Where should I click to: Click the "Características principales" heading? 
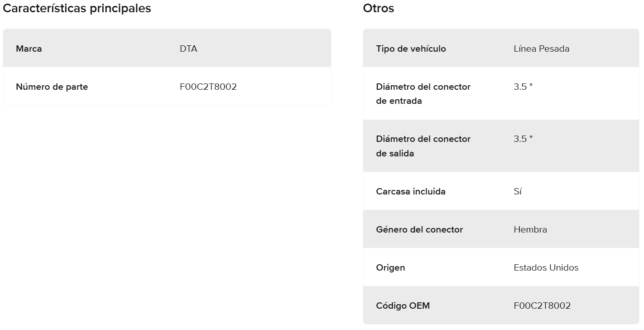[77, 8]
